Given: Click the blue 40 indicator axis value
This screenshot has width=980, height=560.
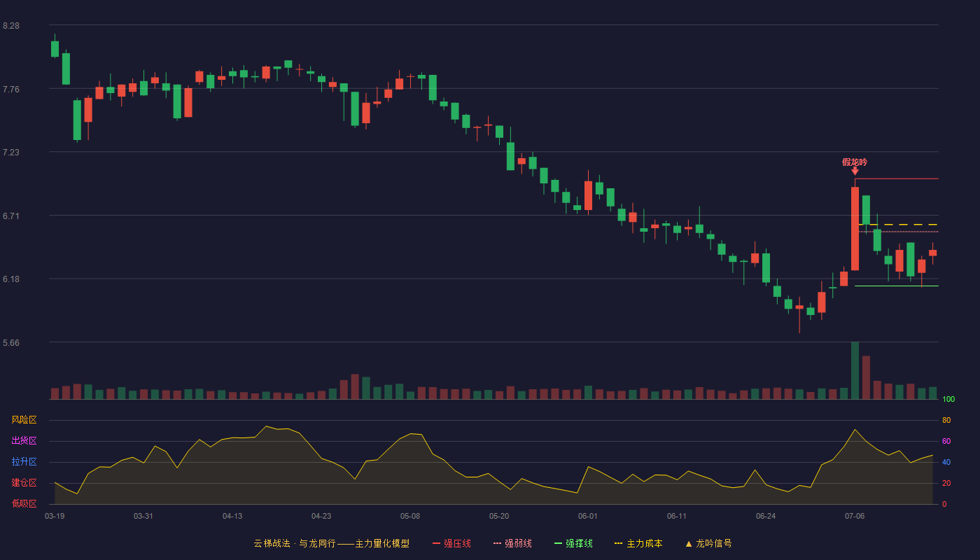Looking at the screenshot, I should (x=946, y=462).
